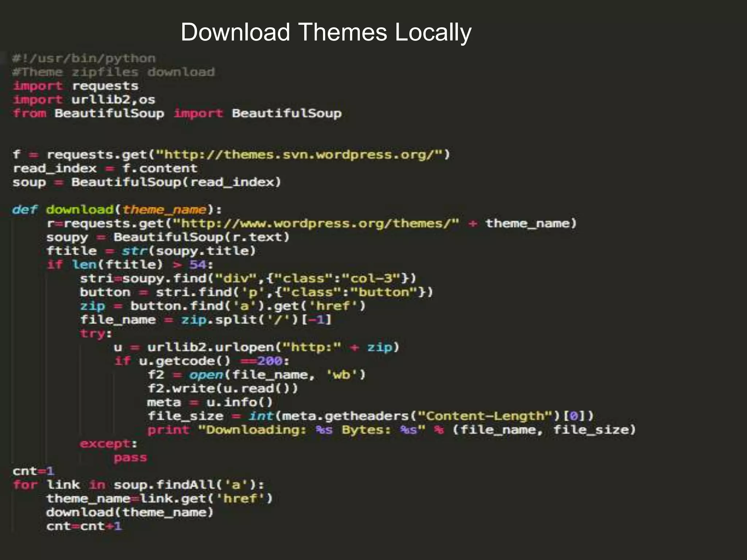The image size is (747, 560).
Task: Click the 'if len(ftitle) > 54:' condition
Action: (130, 264)
